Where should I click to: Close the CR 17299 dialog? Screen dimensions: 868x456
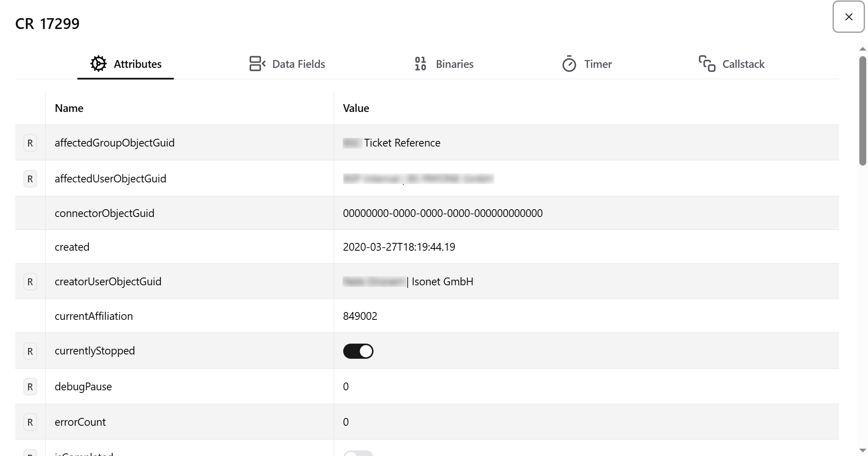pos(849,17)
